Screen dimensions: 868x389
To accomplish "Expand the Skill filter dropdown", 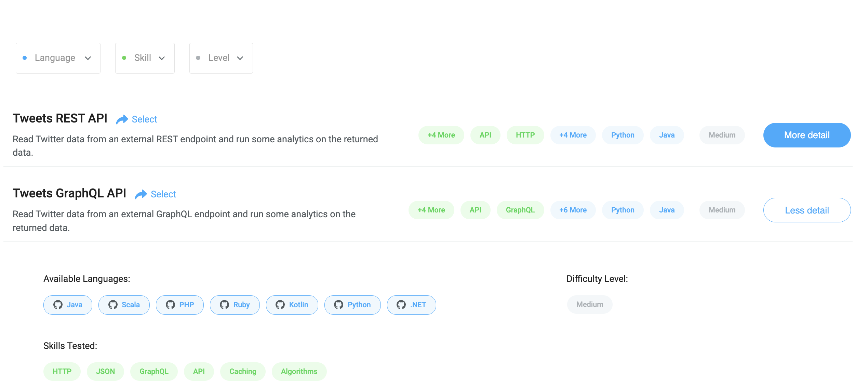I will (x=145, y=57).
